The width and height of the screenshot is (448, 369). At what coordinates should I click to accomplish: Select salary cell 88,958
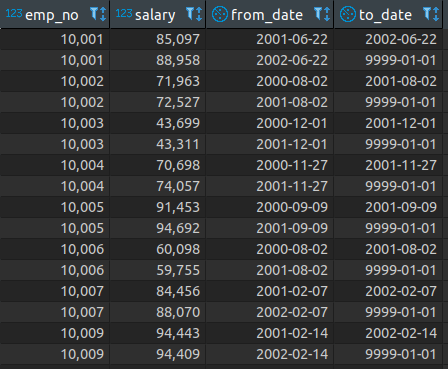[x=158, y=60]
